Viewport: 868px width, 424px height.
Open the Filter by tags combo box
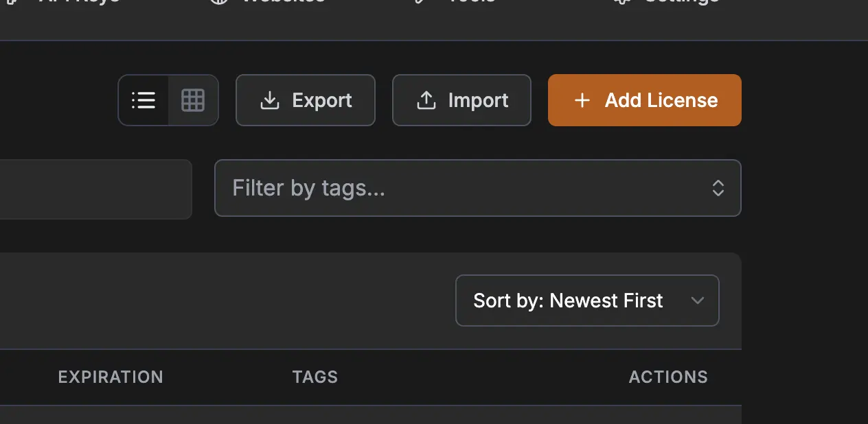[x=467, y=188]
